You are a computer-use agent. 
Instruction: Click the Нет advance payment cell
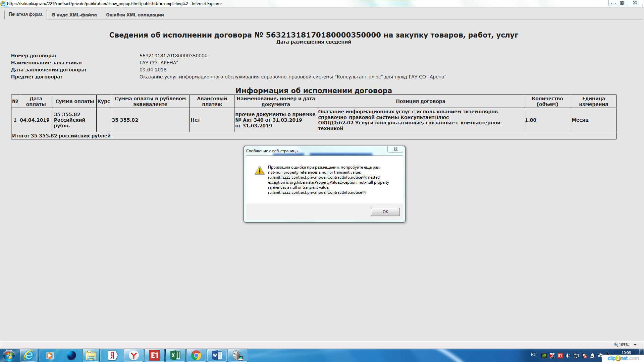(x=212, y=120)
